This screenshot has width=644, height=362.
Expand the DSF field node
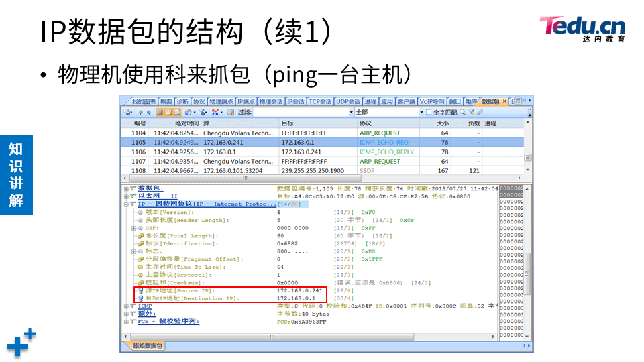click(x=133, y=228)
